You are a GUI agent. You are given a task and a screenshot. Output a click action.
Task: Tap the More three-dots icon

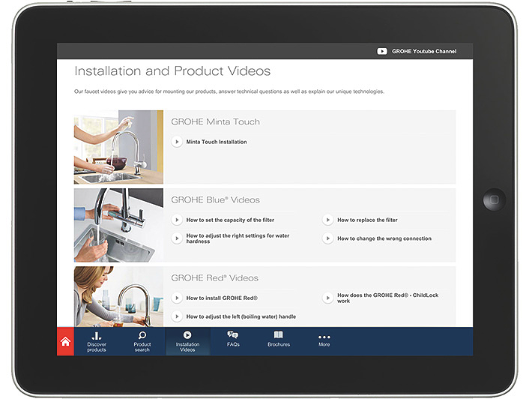[324, 337]
